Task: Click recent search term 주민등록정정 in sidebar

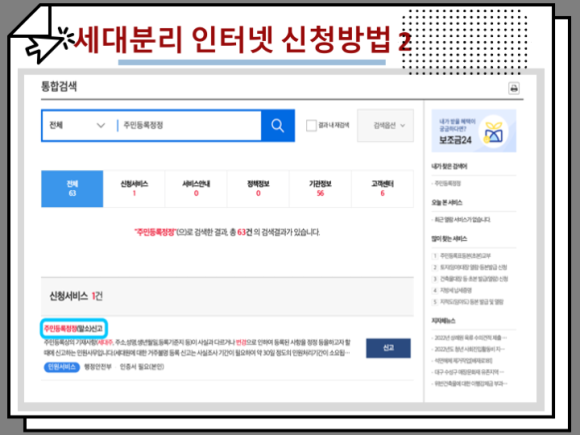Action: pyautogui.click(x=447, y=183)
